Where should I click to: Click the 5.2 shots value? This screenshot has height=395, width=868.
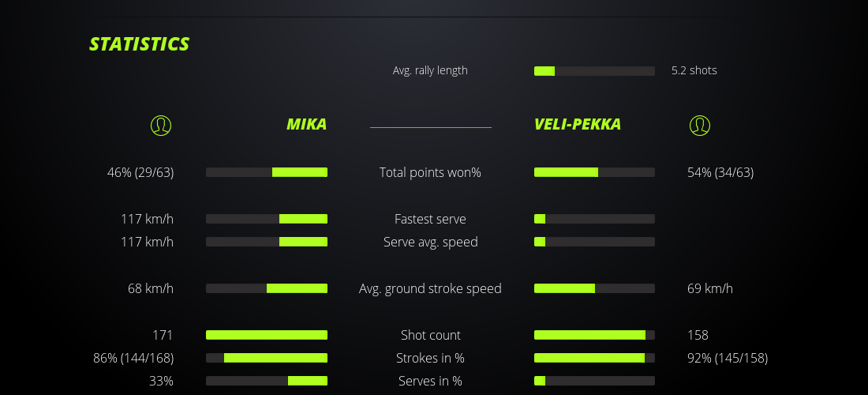pyautogui.click(x=694, y=70)
